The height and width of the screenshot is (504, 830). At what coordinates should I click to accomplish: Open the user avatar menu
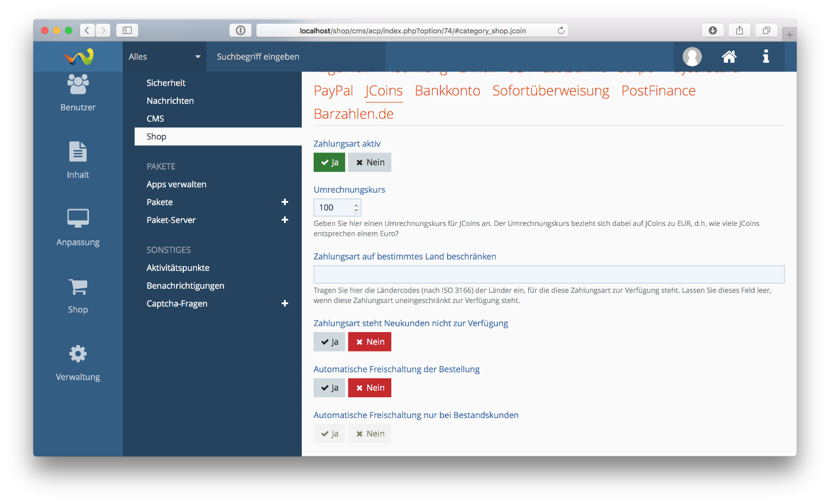point(692,57)
